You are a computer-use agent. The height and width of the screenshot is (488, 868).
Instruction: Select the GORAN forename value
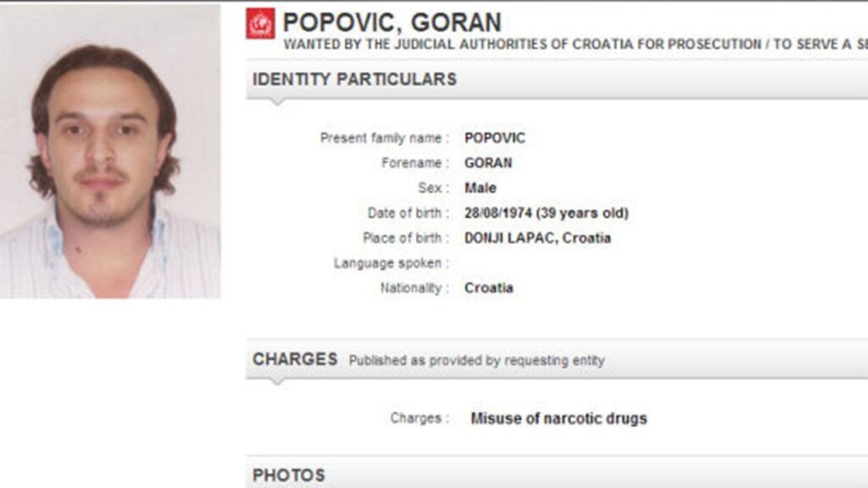pos(488,163)
